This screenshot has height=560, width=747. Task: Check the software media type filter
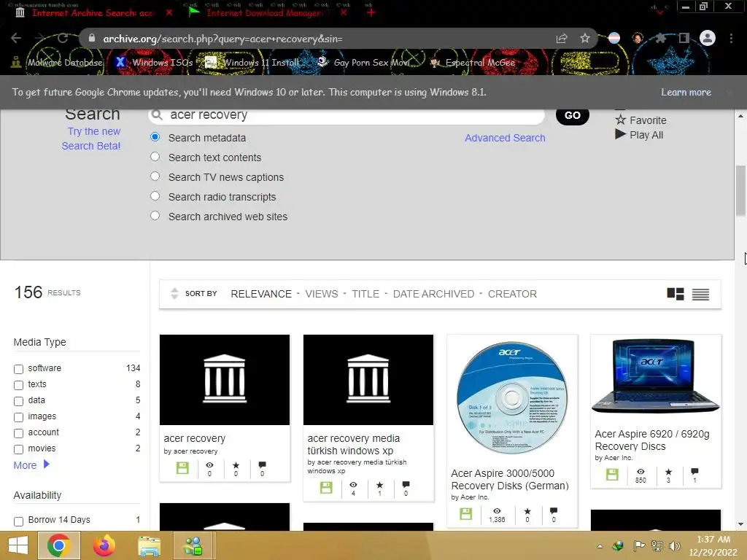18,369
